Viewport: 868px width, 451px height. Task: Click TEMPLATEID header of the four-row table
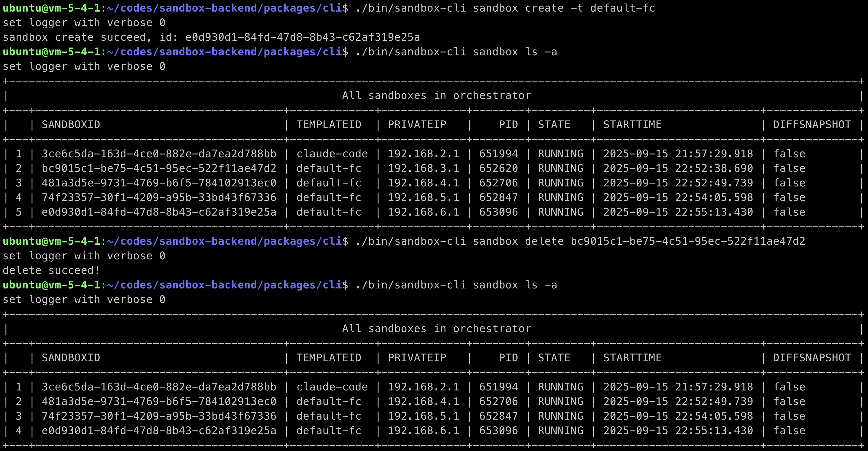[x=329, y=358]
